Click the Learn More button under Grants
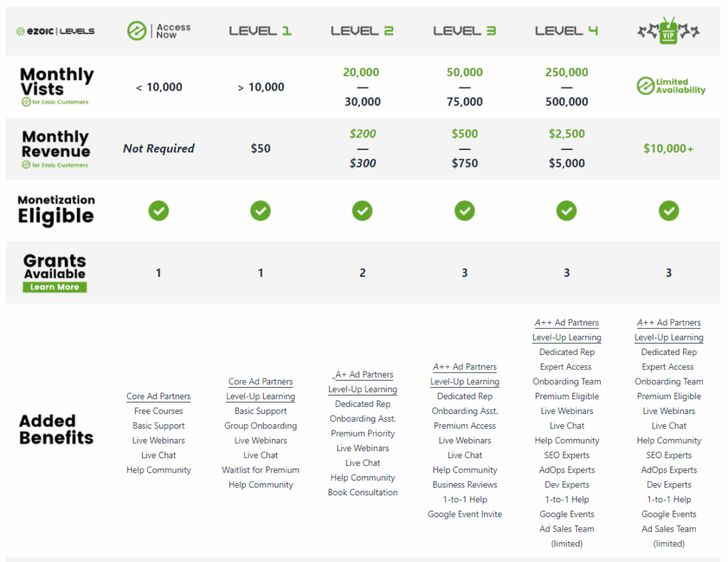728x562 pixels. point(55,287)
